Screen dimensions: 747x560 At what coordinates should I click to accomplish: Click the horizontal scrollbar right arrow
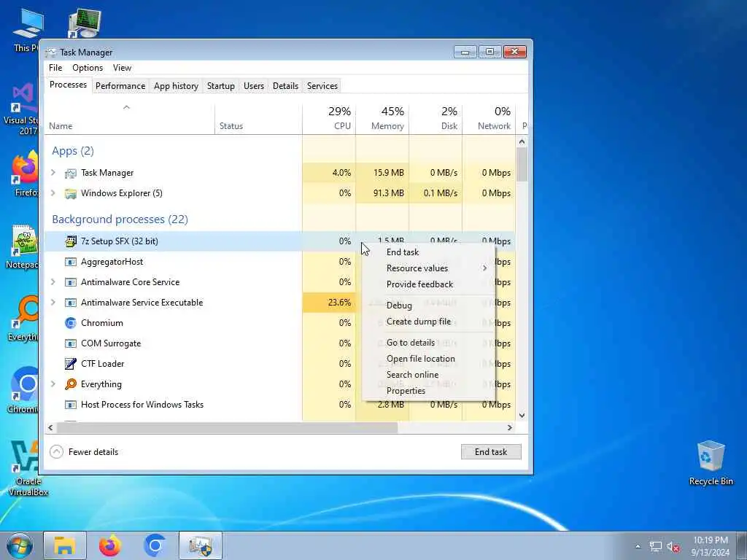point(509,427)
